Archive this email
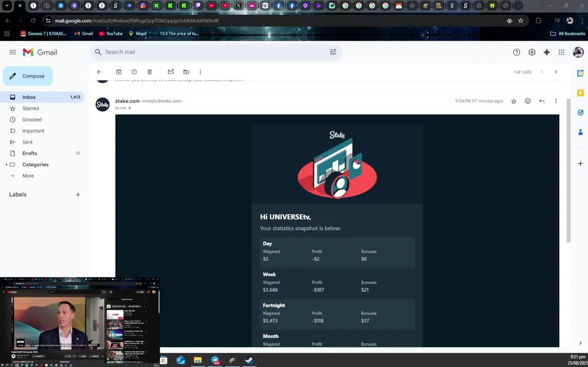 (119, 72)
